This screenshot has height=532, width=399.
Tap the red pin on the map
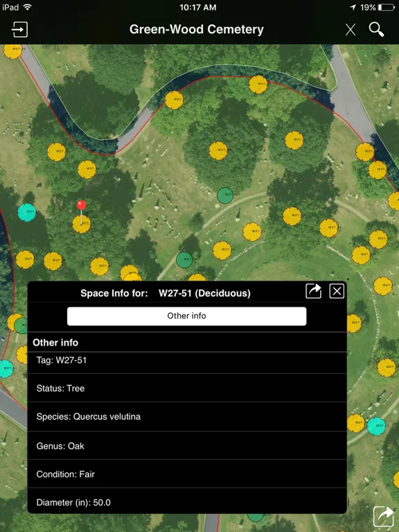coord(81,204)
